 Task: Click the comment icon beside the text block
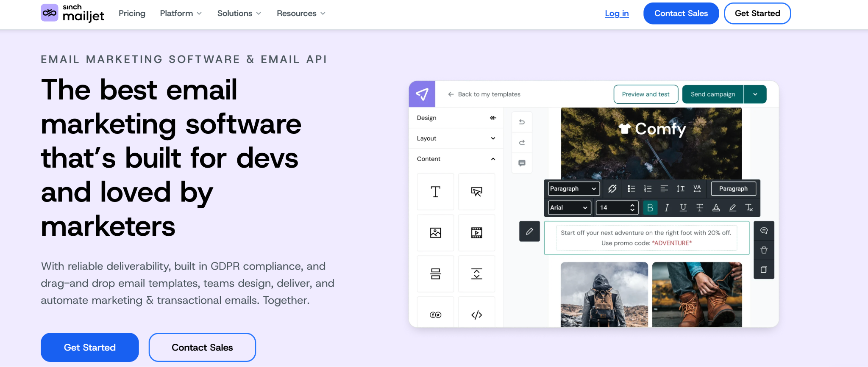764,231
